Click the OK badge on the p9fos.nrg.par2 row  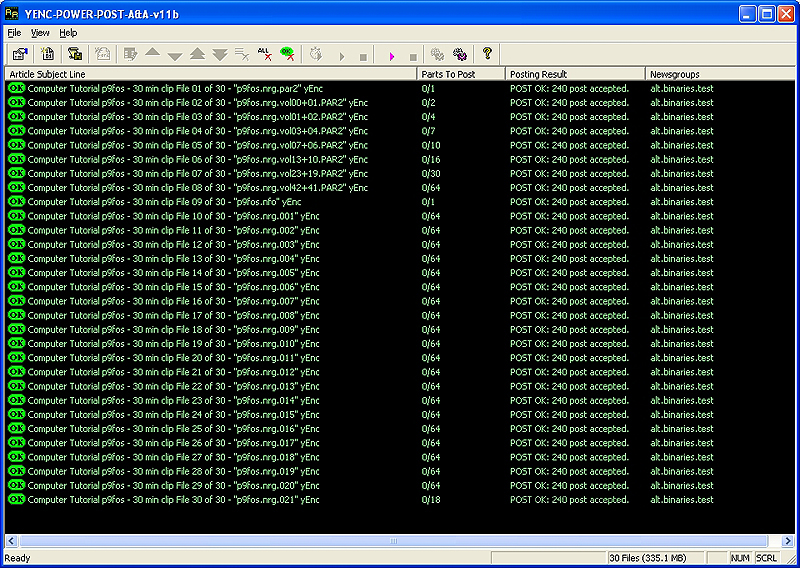pyautogui.click(x=16, y=88)
